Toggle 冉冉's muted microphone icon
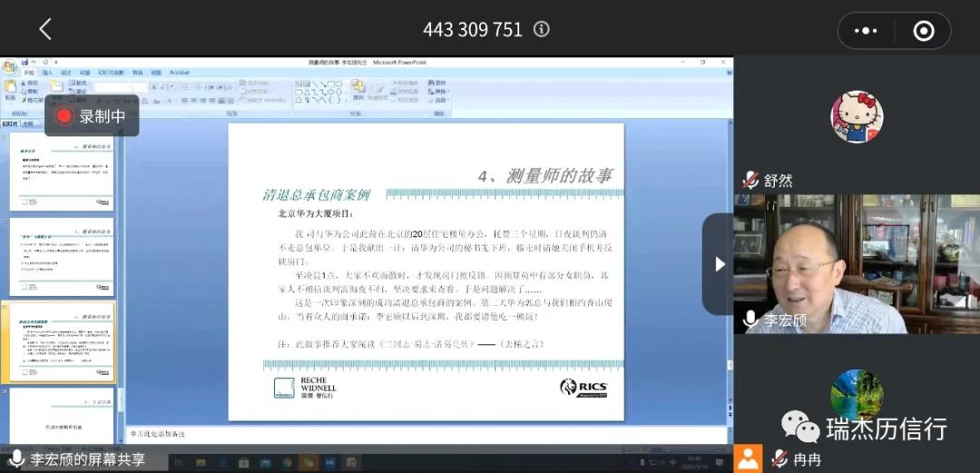Viewport: 980px width, 473px height. point(779,459)
